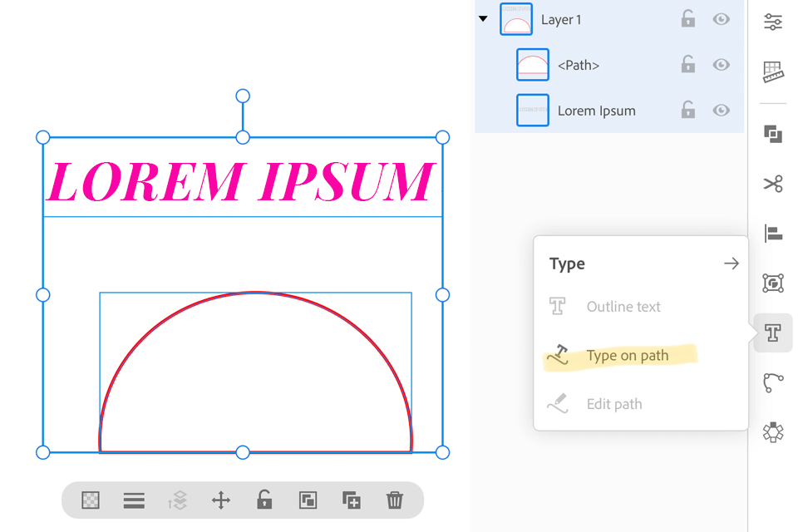The height and width of the screenshot is (532, 798).
Task: Click the duplicate icon in bottom bar
Action: 351,500
